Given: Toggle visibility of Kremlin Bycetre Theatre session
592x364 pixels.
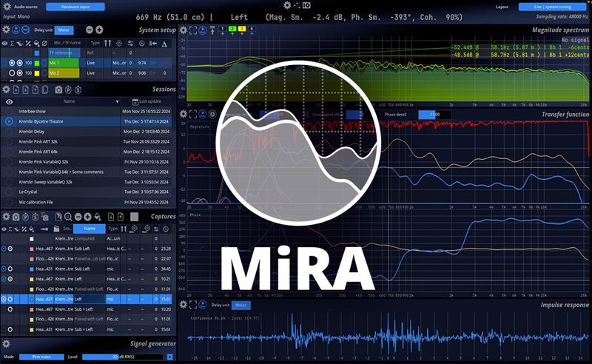Looking at the screenshot, I should [x=9, y=121].
